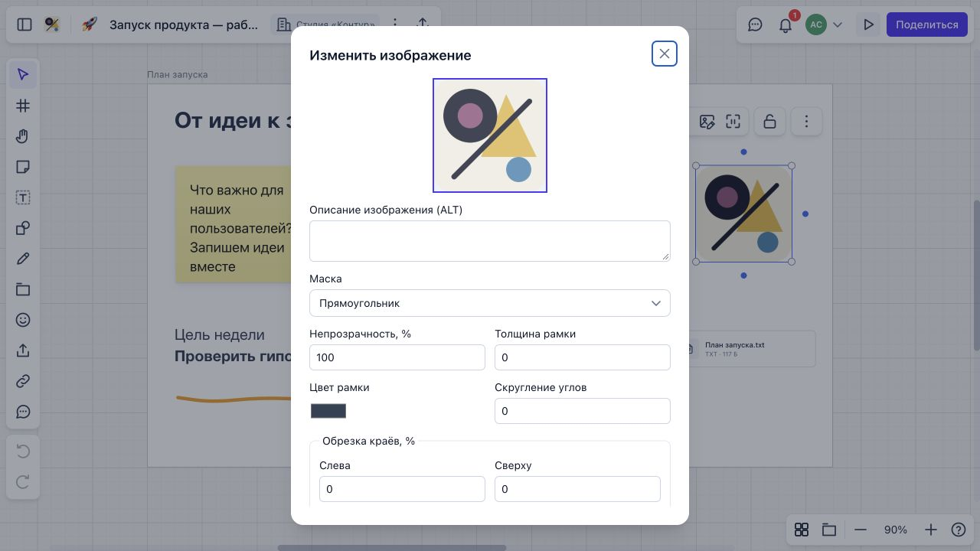Viewport: 980px width, 551px height.
Task: Open the notifications bell
Action: 786,24
